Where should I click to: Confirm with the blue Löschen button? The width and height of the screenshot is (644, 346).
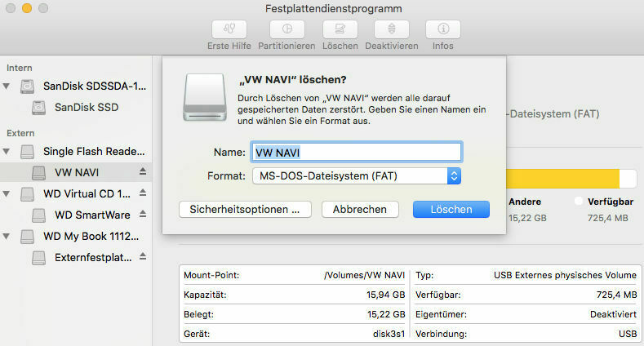tap(451, 210)
